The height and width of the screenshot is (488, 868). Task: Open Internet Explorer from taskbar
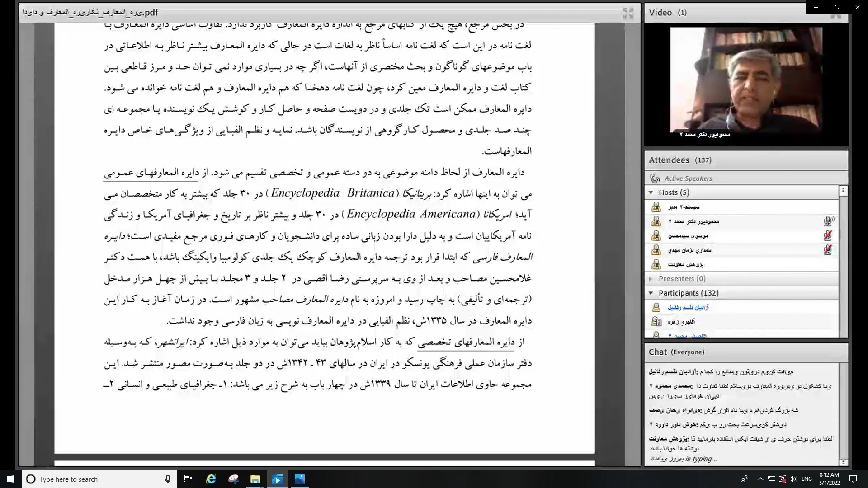click(x=211, y=479)
